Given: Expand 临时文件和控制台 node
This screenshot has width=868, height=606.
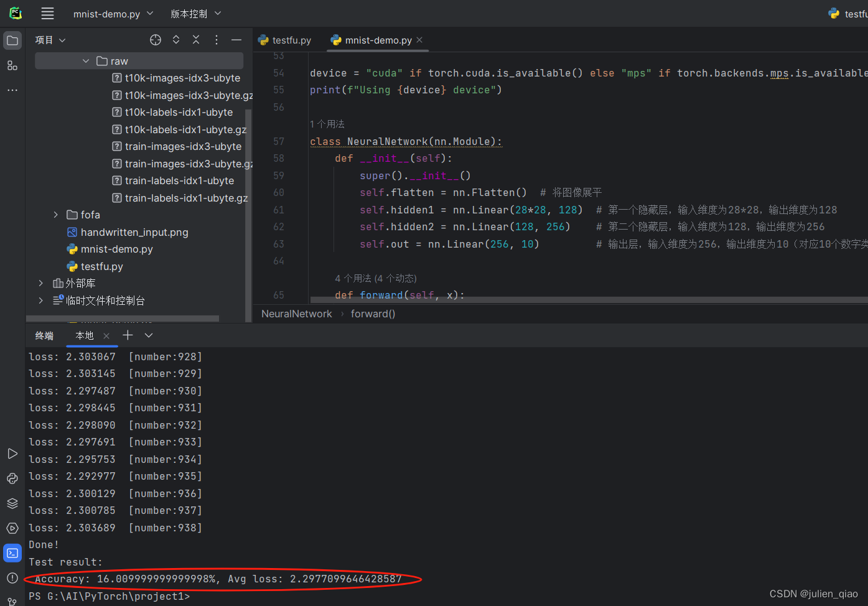Looking at the screenshot, I should pyautogui.click(x=41, y=301).
